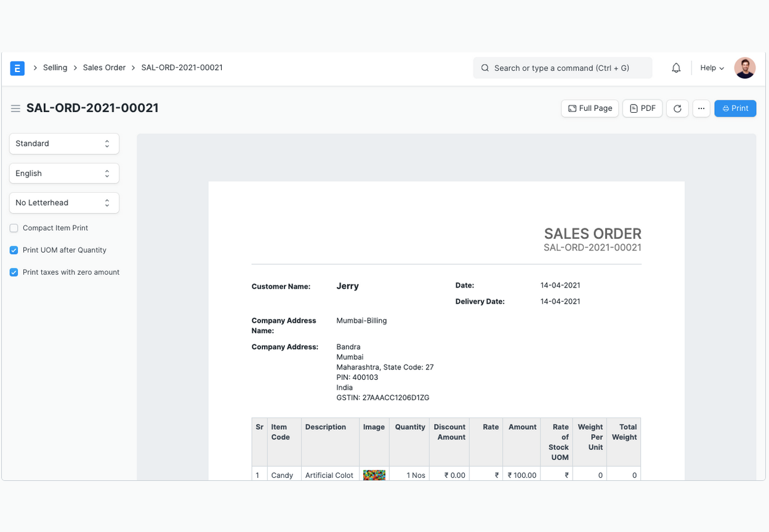Open the Standard print format dropdown
Viewport: 769px width, 532px height.
point(64,143)
